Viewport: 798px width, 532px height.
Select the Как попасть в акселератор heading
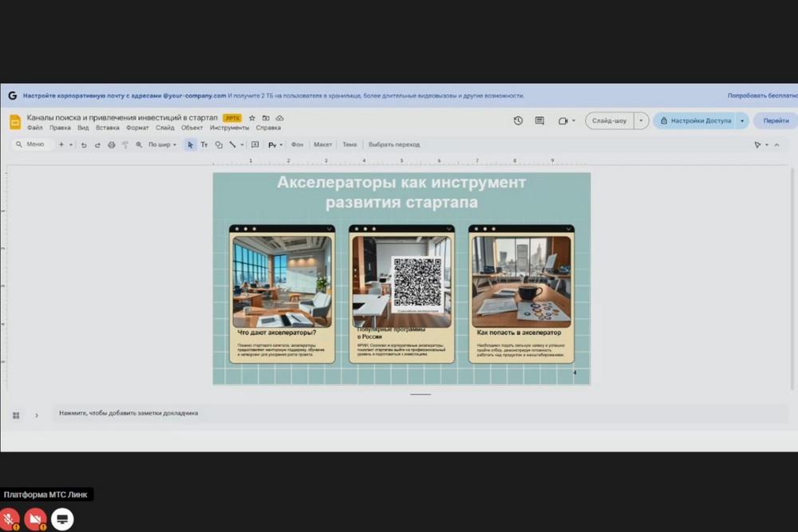tap(519, 333)
